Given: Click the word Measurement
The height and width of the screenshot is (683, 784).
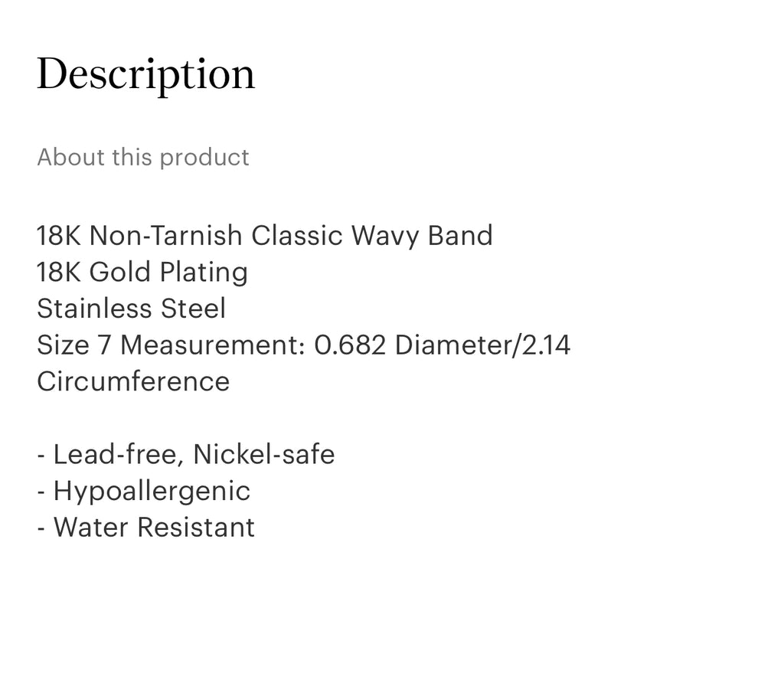Looking at the screenshot, I should [x=213, y=345].
